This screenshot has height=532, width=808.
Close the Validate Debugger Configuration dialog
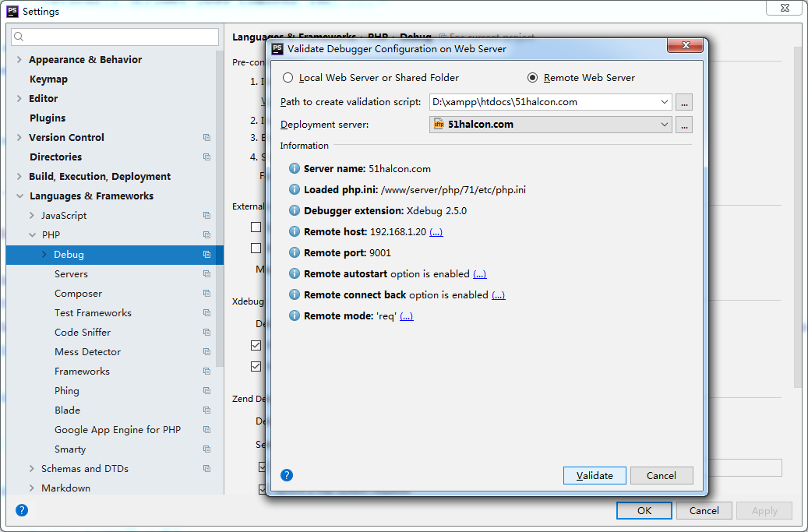coord(686,45)
